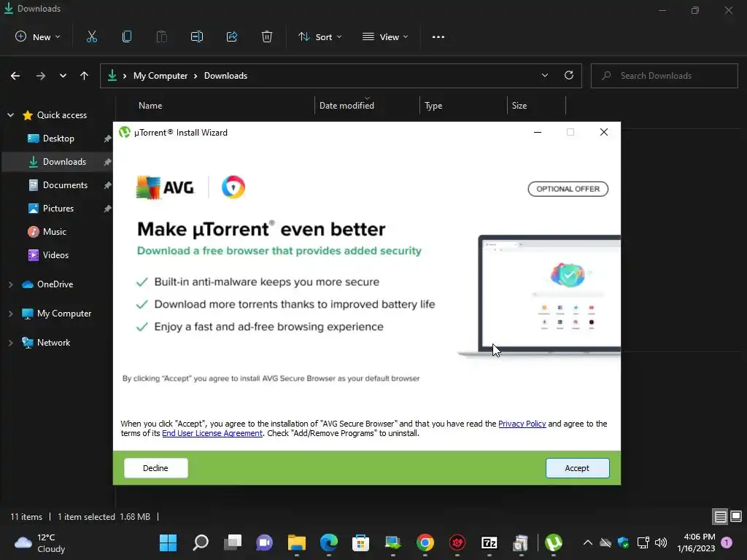Expand the Network tree node

(10, 343)
